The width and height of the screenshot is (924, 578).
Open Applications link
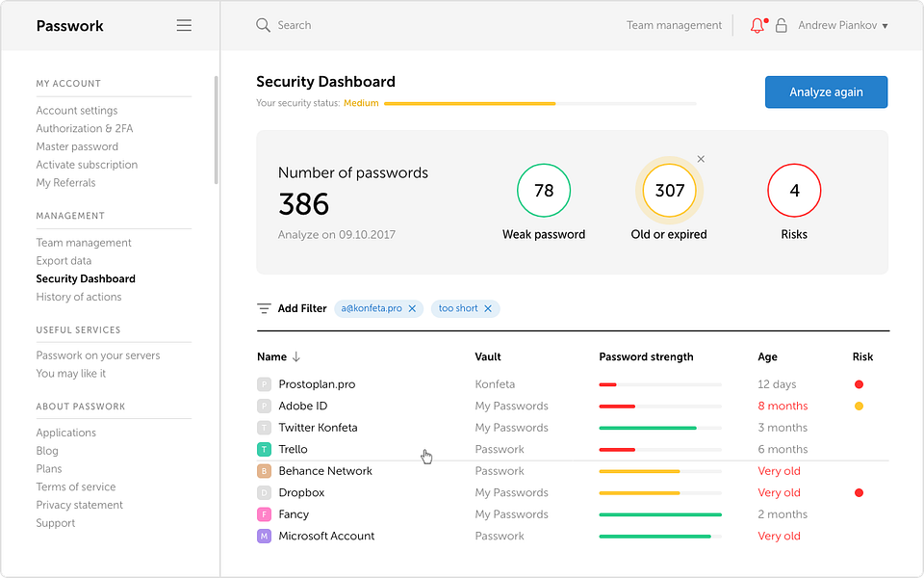(x=66, y=433)
